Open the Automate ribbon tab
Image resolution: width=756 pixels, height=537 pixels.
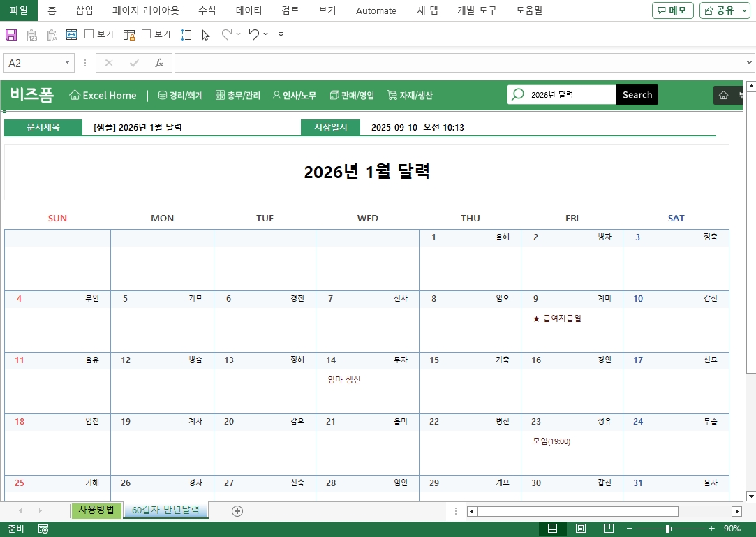point(376,10)
